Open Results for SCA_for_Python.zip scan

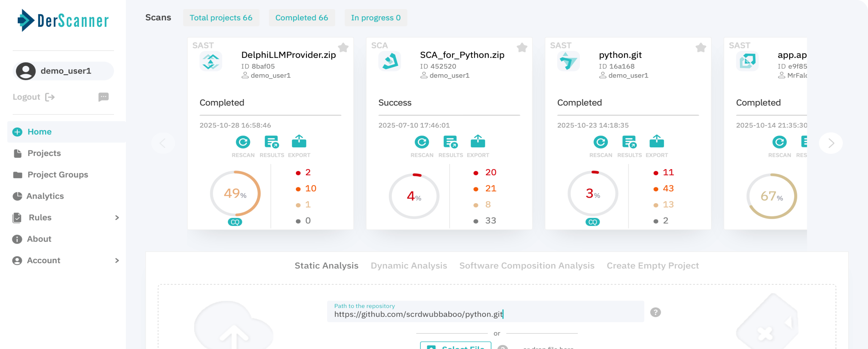coord(450,142)
